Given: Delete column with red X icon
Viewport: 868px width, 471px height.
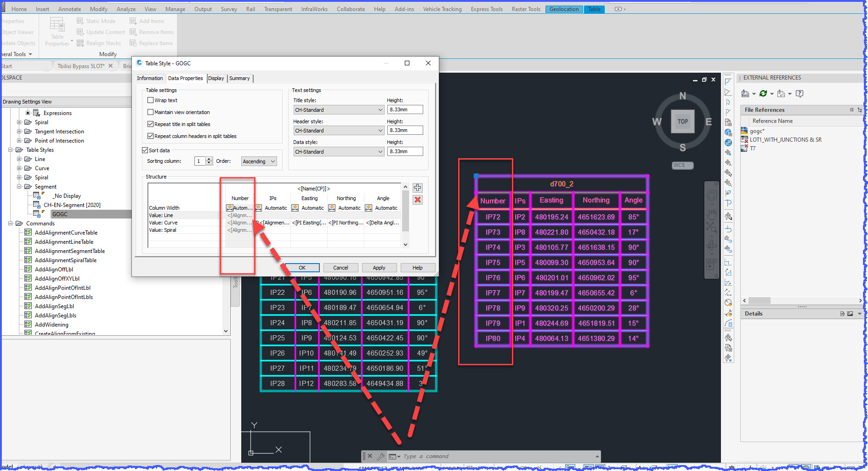Looking at the screenshot, I should point(417,200).
